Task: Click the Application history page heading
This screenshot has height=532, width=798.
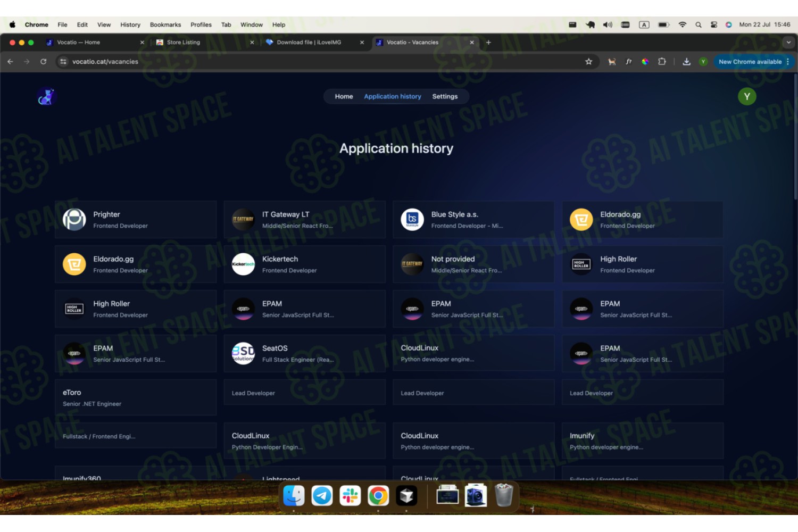Action: tap(396, 148)
